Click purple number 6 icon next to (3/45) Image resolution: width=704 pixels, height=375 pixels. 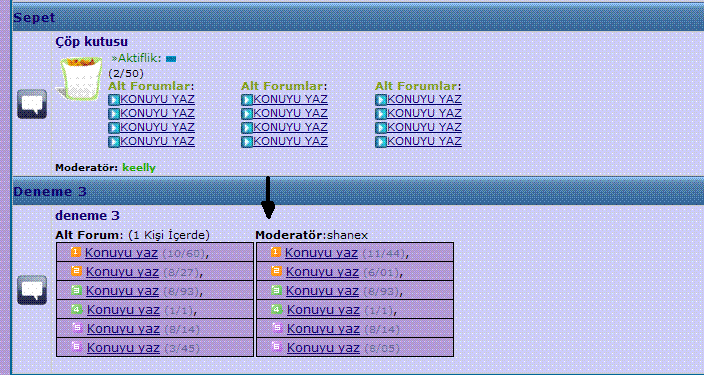click(x=77, y=347)
